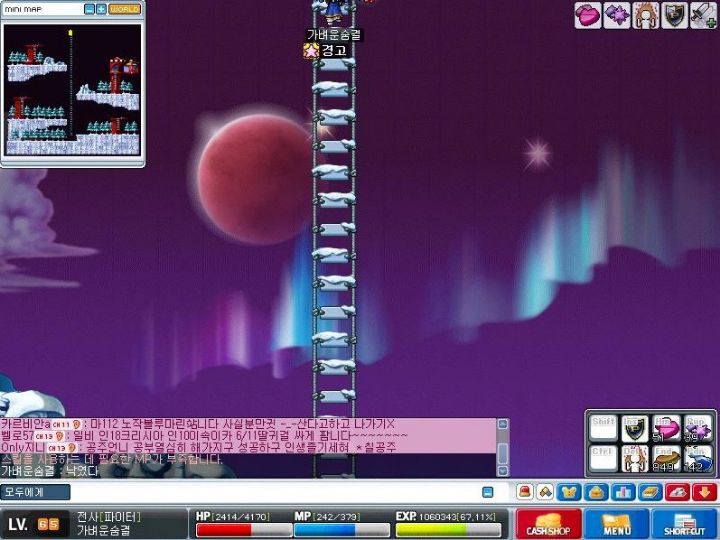
Task: Open the chat target selector 모두에게
Action: pyautogui.click(x=35, y=492)
